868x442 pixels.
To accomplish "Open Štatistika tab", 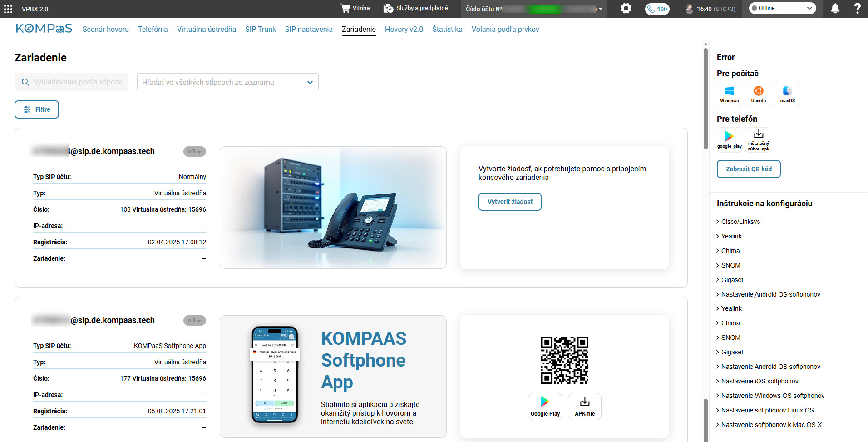I will tap(447, 29).
